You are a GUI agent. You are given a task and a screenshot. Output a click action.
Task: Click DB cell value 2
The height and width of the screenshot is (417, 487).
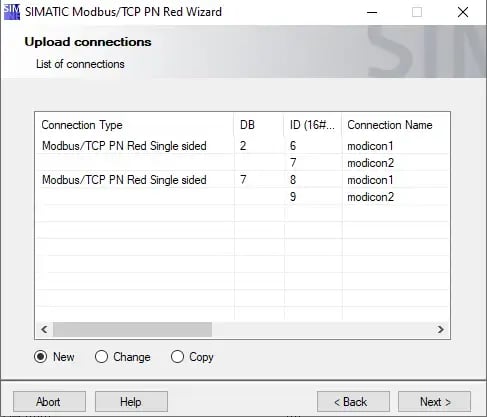coord(243,146)
